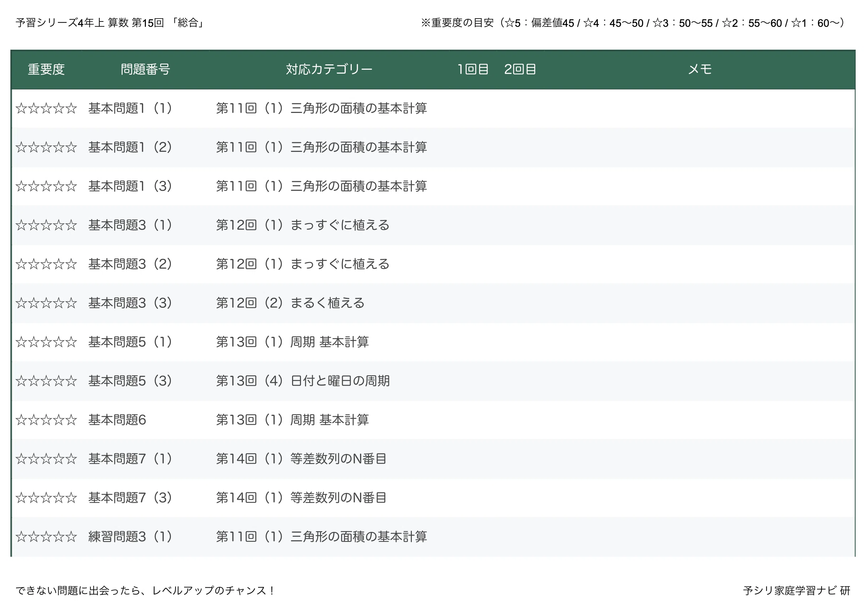
Task: Click the 対応カテゴリー column header
Action: click(x=329, y=70)
